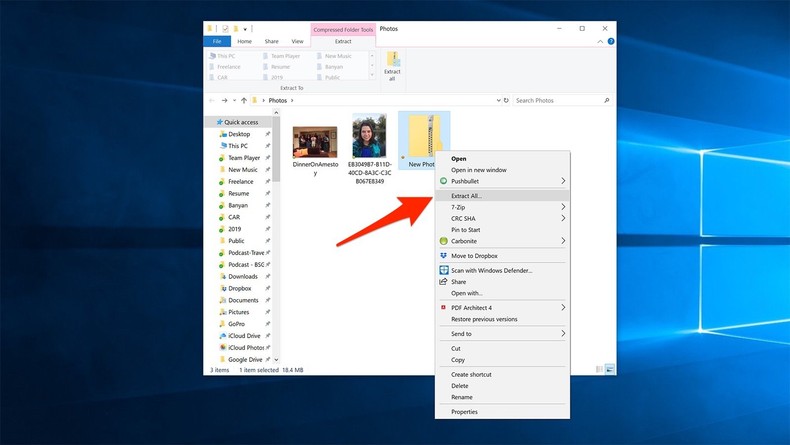Expand the Send to submenu arrow
Viewport: 790px width, 445px height.
(563, 334)
